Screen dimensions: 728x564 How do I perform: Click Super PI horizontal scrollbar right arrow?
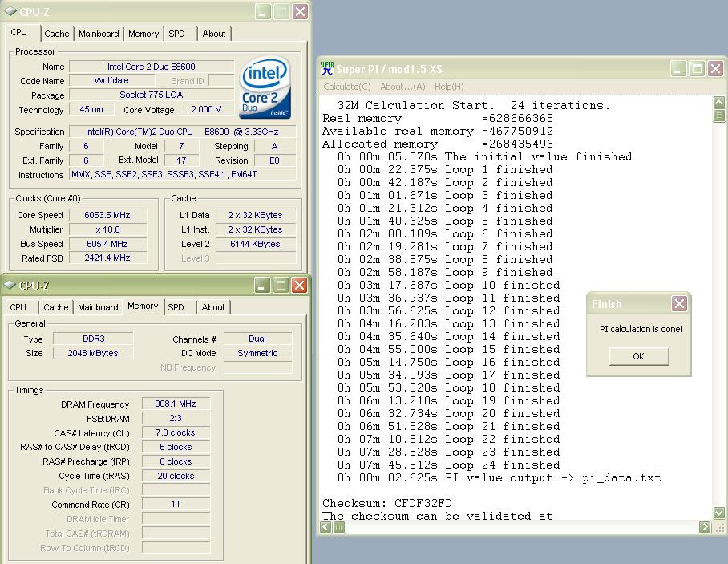tap(705, 527)
